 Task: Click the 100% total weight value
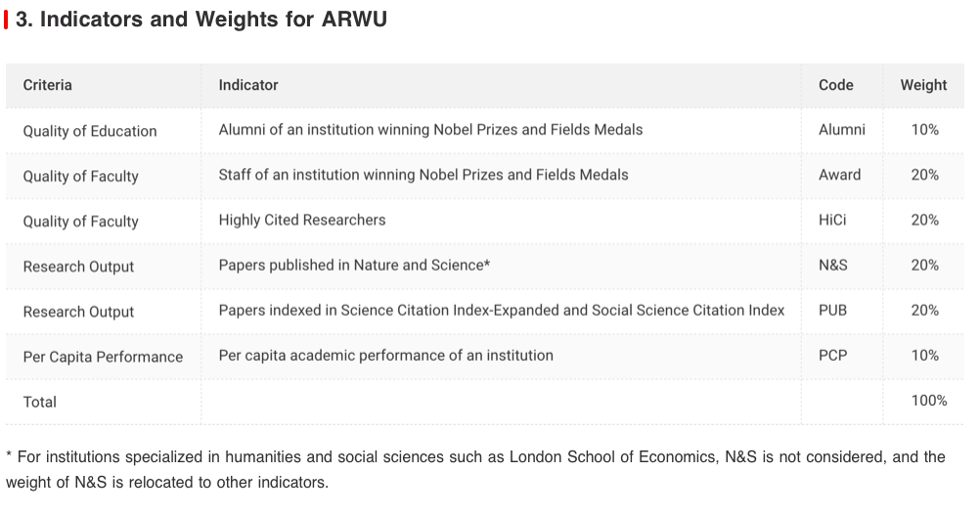(928, 400)
